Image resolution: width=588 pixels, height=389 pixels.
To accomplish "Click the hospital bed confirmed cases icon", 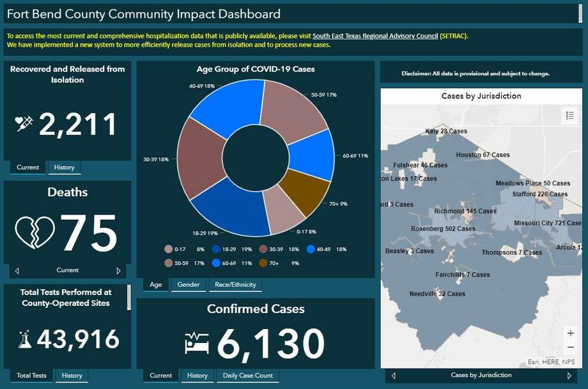I will 197,343.
